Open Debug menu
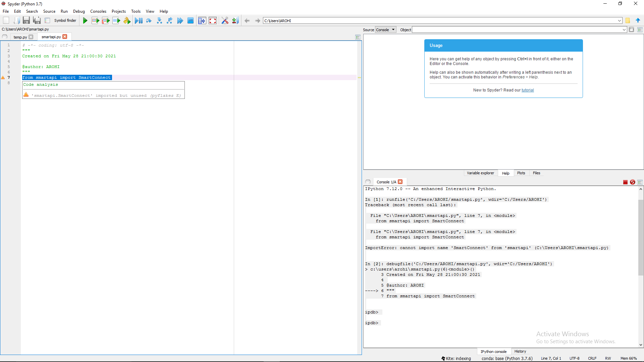The image size is (644, 362). tap(79, 11)
